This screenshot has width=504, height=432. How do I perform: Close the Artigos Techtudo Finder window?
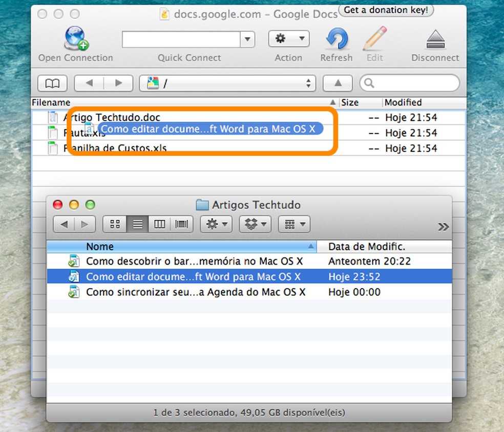click(58, 205)
